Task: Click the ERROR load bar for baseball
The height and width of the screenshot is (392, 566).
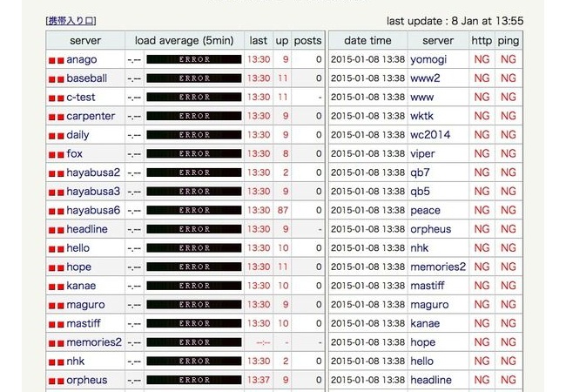Action: (x=194, y=78)
